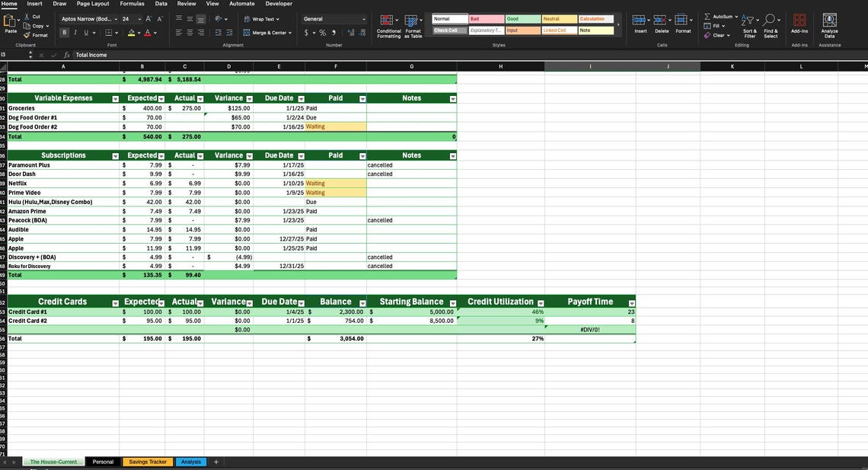Screen dimensions: 868x470
Task: Toggle italic formatting
Action: click(74, 32)
